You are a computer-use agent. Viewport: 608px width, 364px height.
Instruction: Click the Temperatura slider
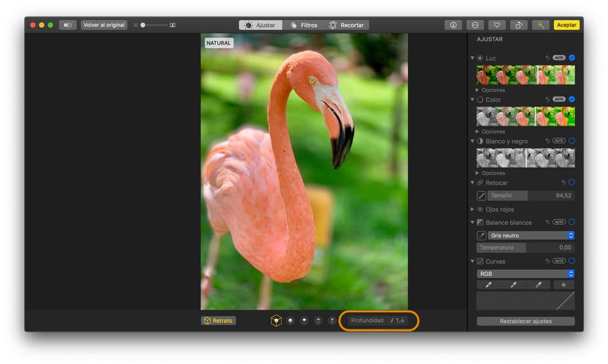click(525, 247)
